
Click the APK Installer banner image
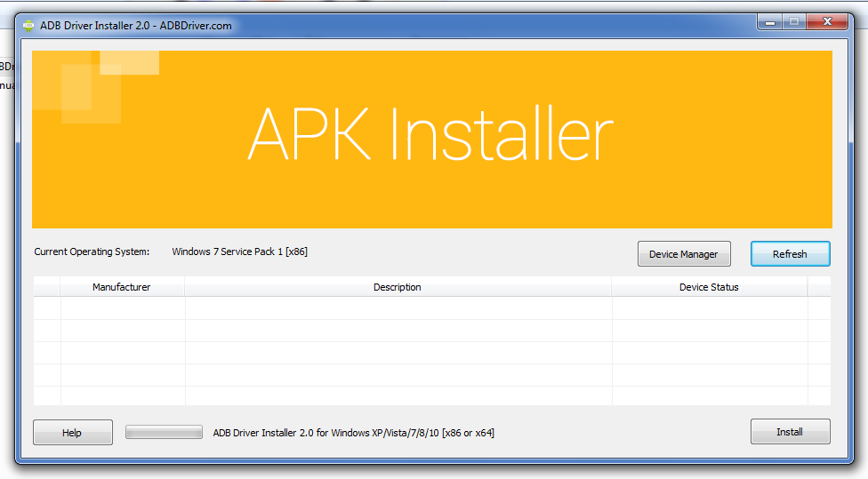[x=432, y=140]
